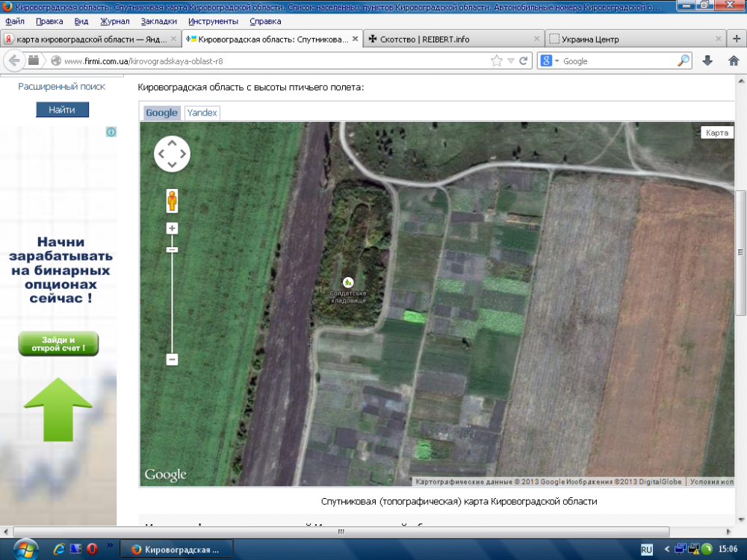Show hidden tray icons arrow

[667, 549]
